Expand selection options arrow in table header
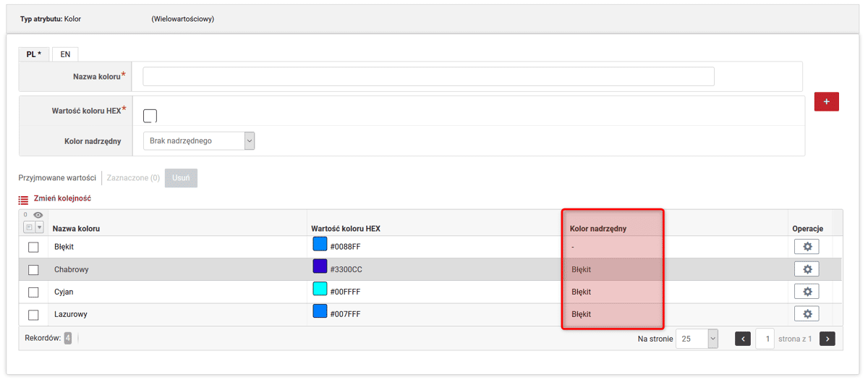Image resolution: width=868 pixels, height=380 pixels. click(x=39, y=227)
